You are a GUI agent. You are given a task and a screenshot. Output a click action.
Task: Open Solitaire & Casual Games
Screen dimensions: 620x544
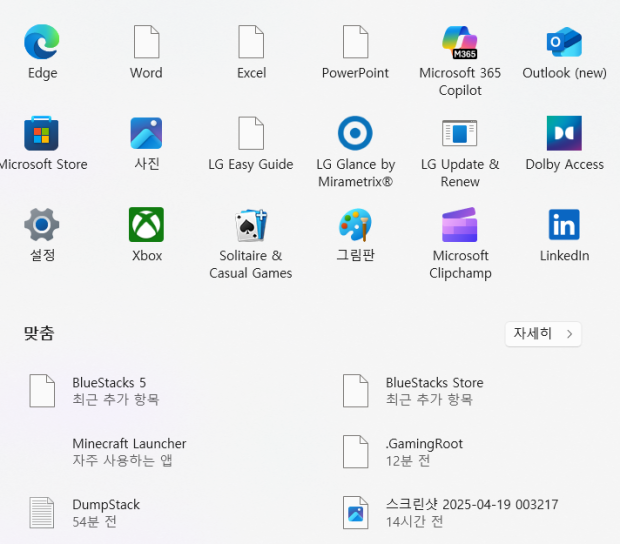click(x=251, y=225)
